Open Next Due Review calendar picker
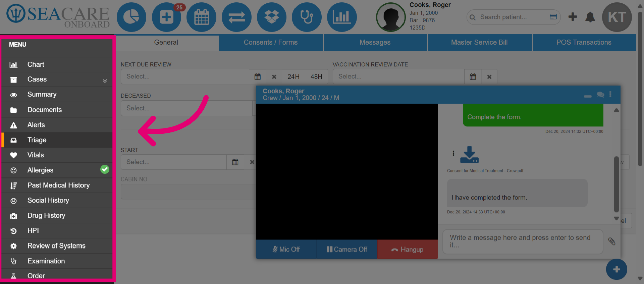This screenshot has height=284, width=644. coord(258,77)
